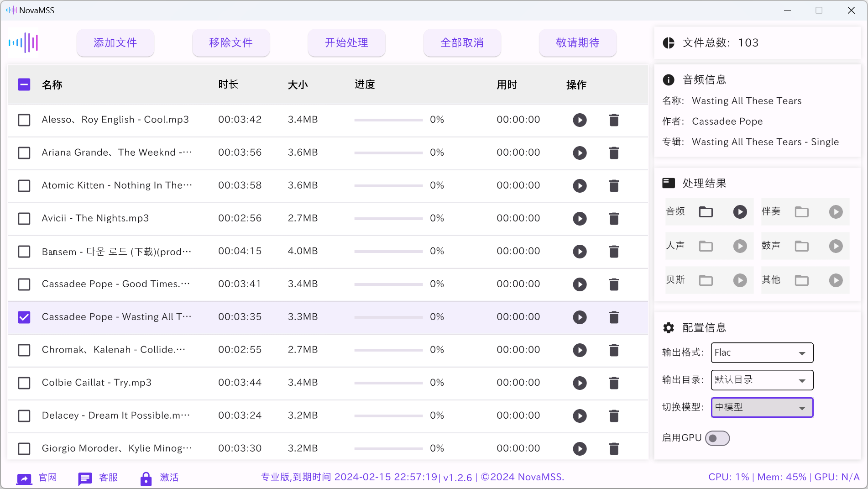Change the 切换模型 model dropdown to another model
The height and width of the screenshot is (489, 868).
coord(761,407)
